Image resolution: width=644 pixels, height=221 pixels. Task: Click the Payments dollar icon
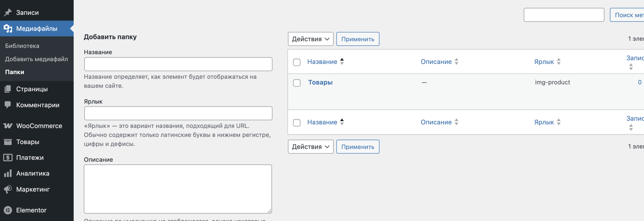[8, 158]
